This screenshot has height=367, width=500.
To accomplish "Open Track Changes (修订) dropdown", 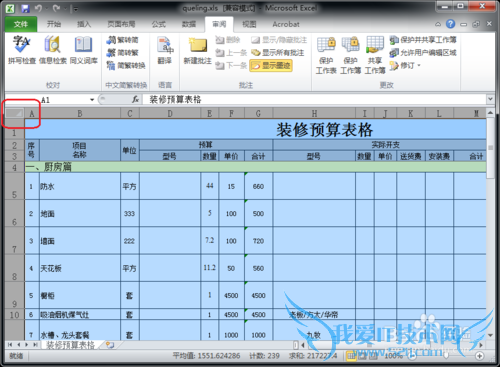I will click(x=405, y=65).
